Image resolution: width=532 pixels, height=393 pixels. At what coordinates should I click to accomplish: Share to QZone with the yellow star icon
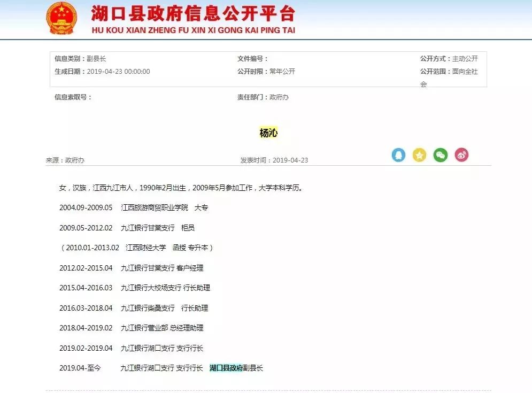click(x=420, y=155)
